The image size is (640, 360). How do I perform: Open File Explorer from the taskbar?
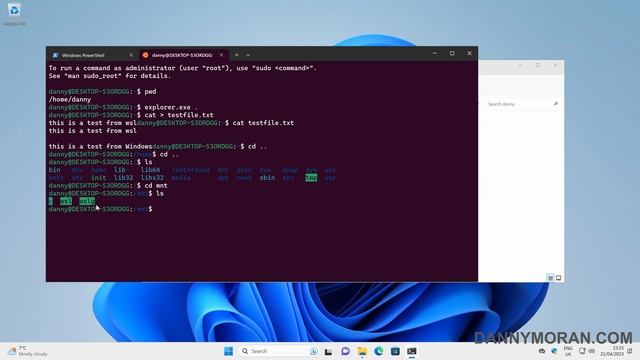(362, 351)
